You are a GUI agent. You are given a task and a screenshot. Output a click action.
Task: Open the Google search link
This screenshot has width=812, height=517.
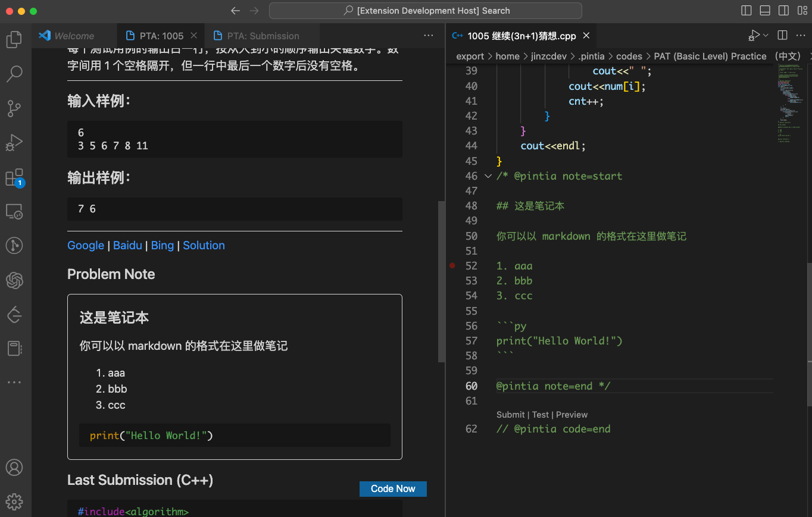click(86, 246)
